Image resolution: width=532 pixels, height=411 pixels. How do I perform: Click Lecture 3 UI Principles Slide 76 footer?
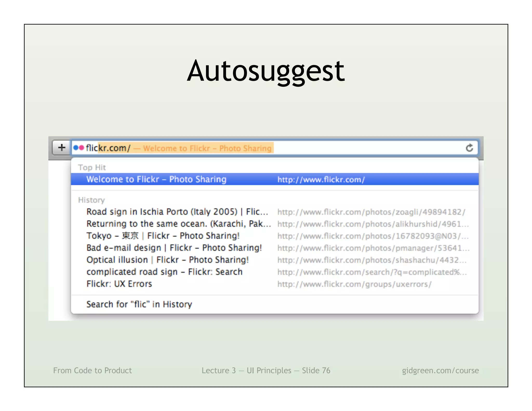pyautogui.click(x=266, y=370)
